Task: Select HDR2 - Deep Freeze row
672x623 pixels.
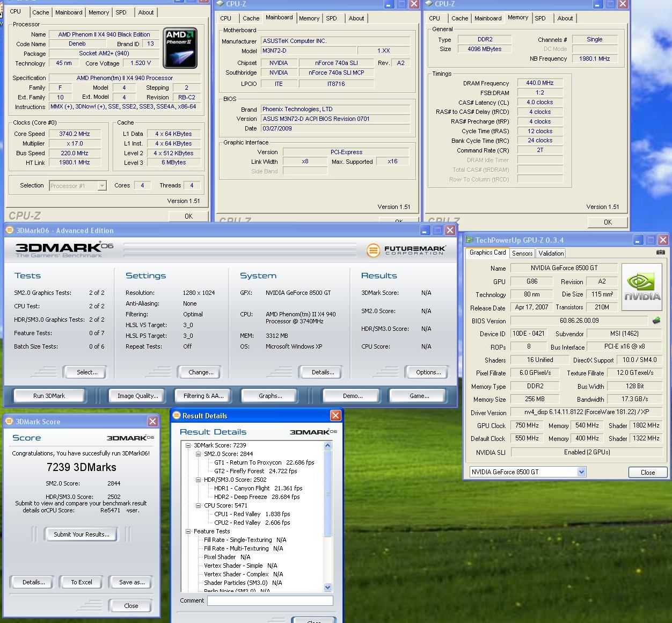Action: point(257,497)
